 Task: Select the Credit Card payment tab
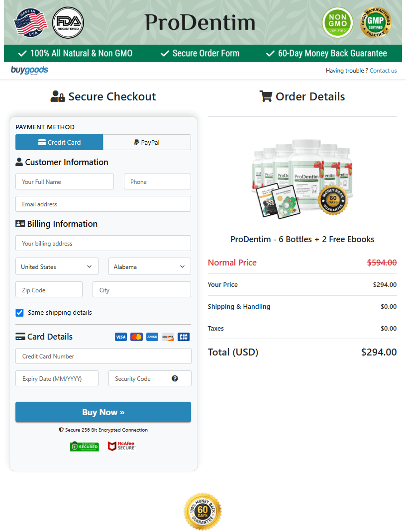coord(59,142)
